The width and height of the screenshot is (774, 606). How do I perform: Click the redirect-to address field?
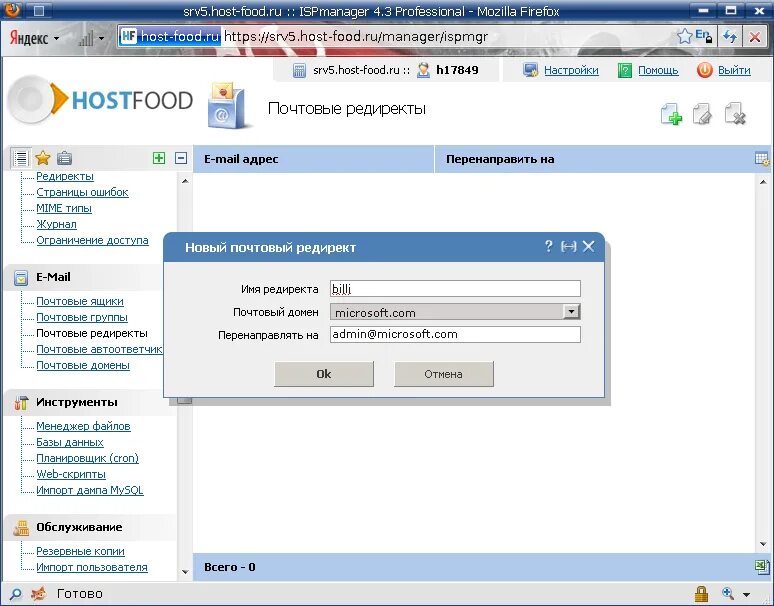point(455,334)
